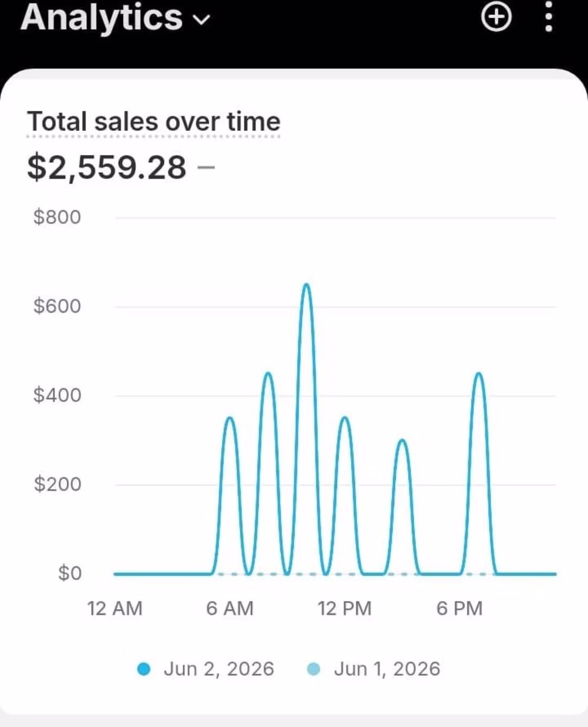588x727 pixels.
Task: Open the Total sales over time report
Action: tap(153, 121)
